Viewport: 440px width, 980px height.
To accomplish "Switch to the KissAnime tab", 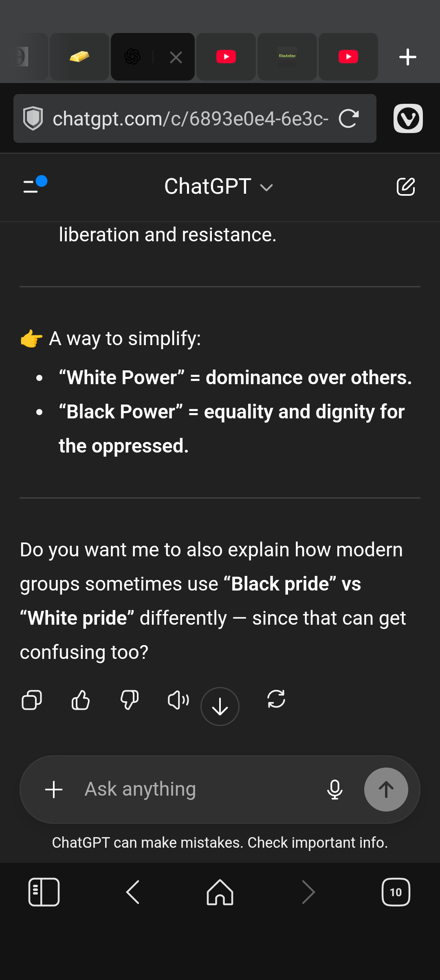I will pyautogui.click(x=287, y=57).
